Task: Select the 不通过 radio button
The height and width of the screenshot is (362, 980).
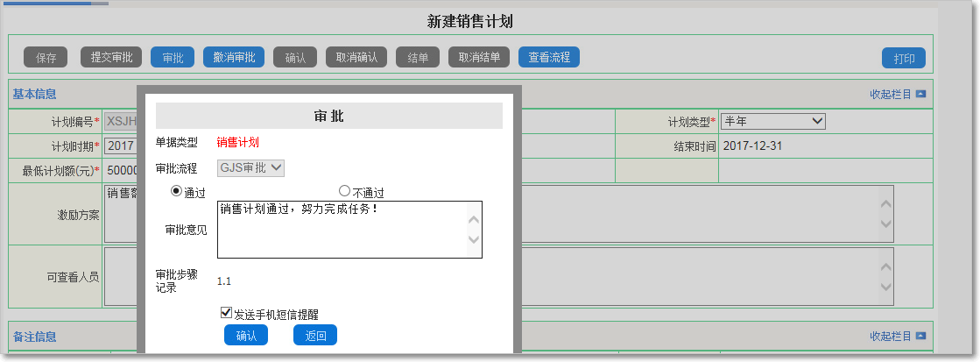Action: (344, 191)
